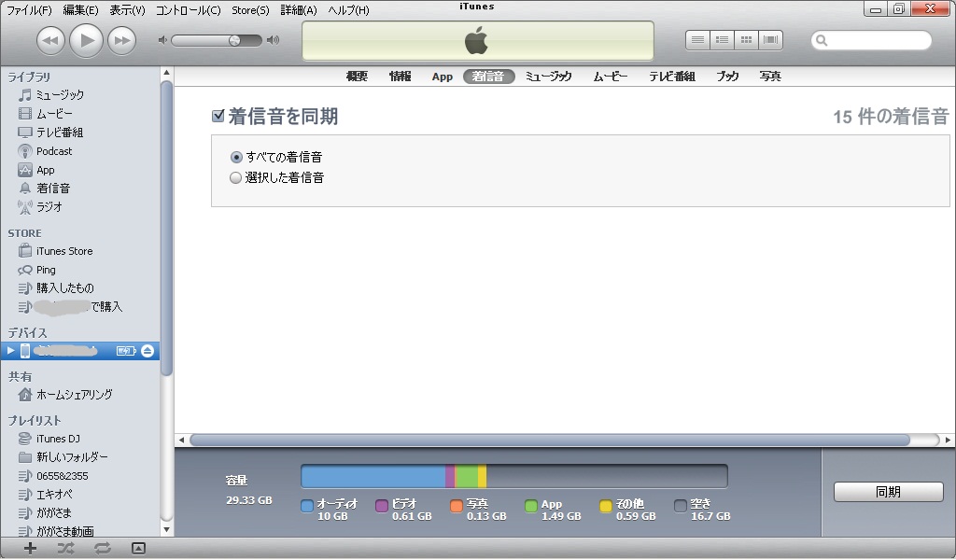This screenshot has height=560, width=956.
Task: Switch to the 概要 tab
Action: [357, 77]
